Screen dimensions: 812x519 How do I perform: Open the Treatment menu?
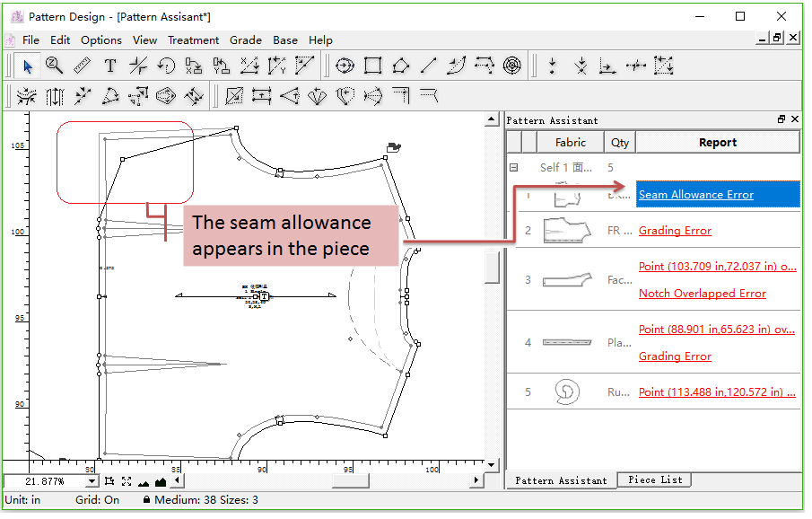pos(193,40)
